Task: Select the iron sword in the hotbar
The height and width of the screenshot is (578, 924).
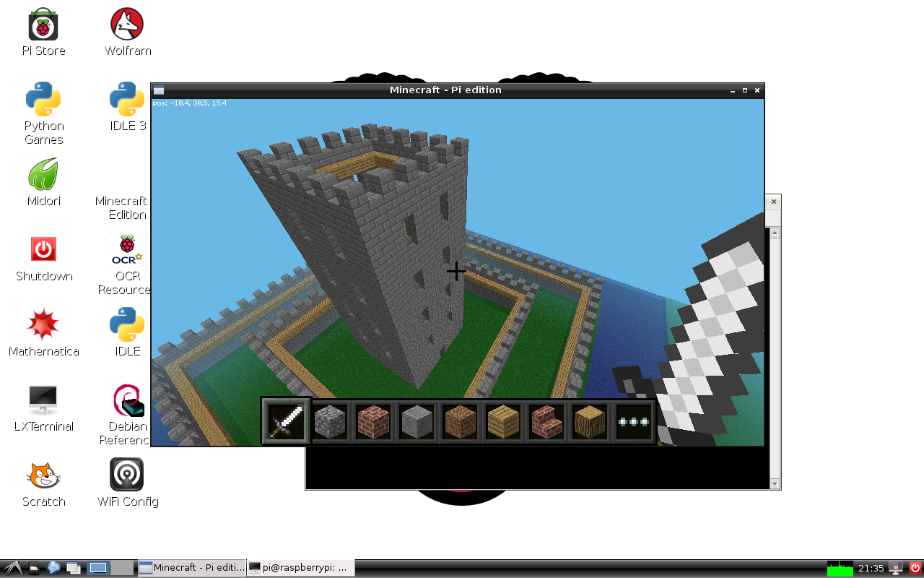Action: pos(287,421)
